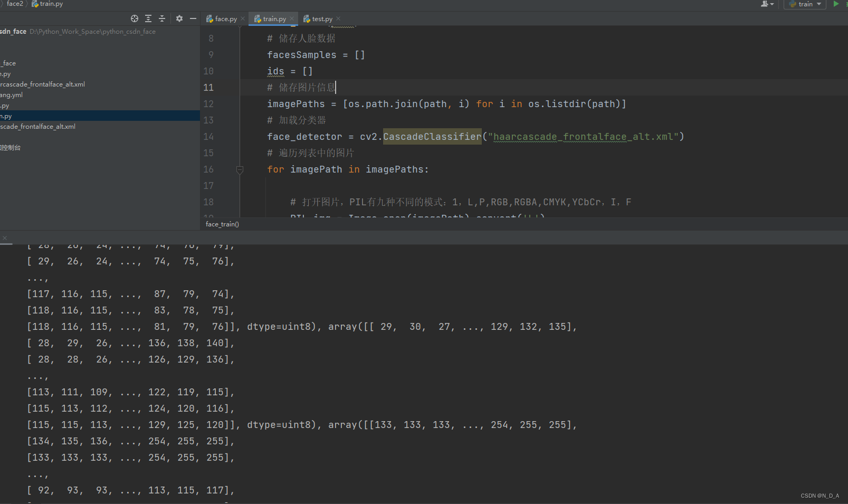Image resolution: width=848 pixels, height=504 pixels.
Task: Select the project root csdn_face folder
Action: [13, 32]
